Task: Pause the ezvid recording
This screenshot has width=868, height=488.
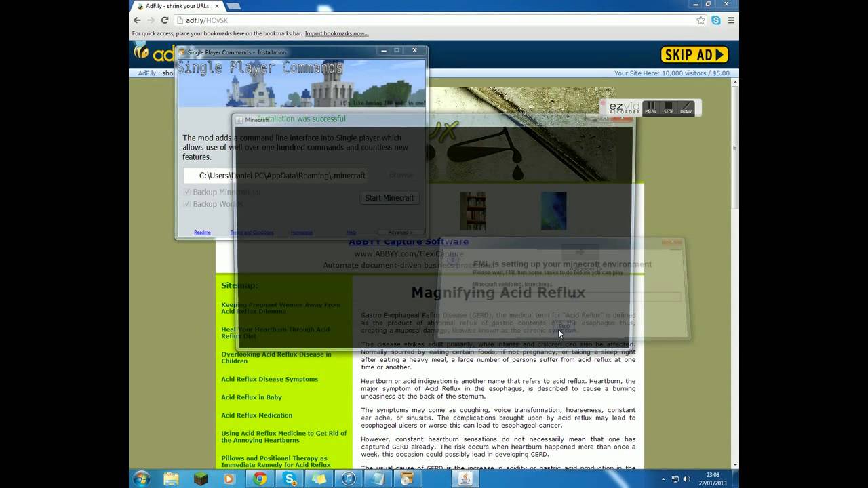Action: click(650, 108)
